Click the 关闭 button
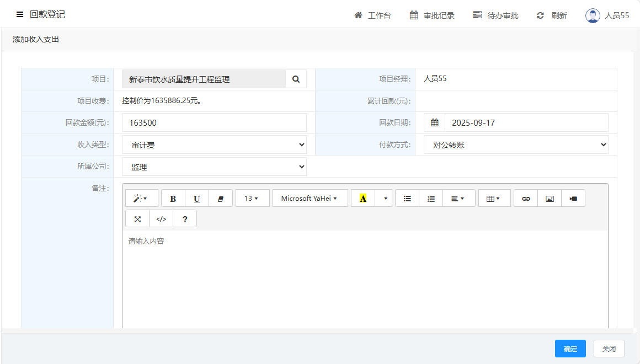 (609, 349)
